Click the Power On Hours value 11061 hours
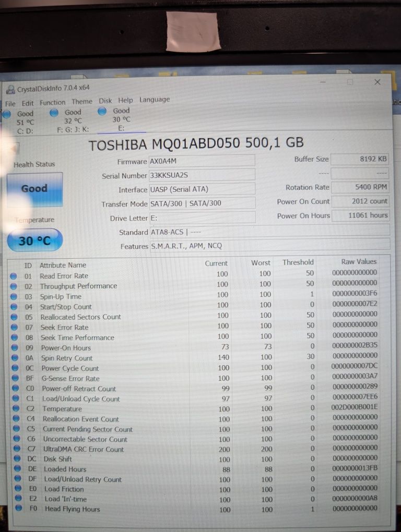 (361, 215)
